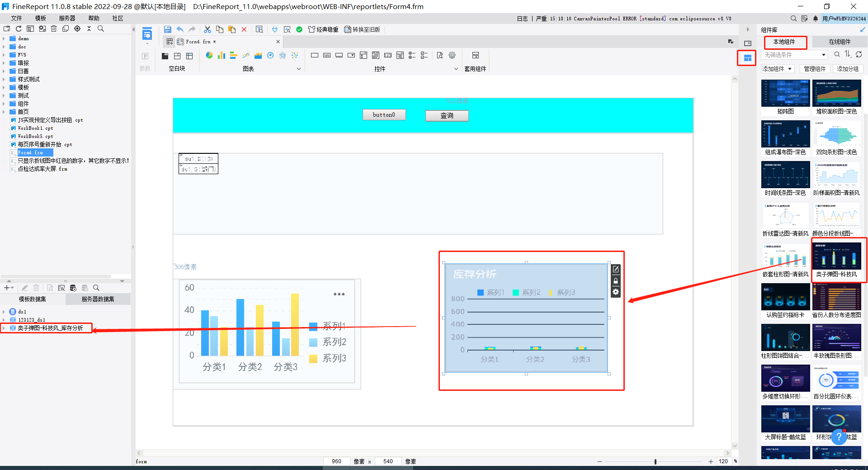Viewport: 868px width, 470px height.
Task: Open the component library side panel icon
Action: tap(747, 58)
